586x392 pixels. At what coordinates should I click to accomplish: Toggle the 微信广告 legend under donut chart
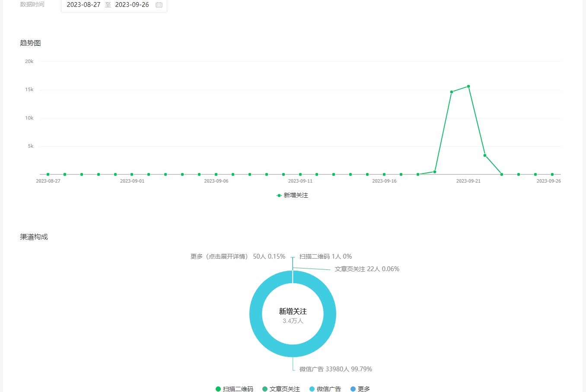[x=325, y=389]
